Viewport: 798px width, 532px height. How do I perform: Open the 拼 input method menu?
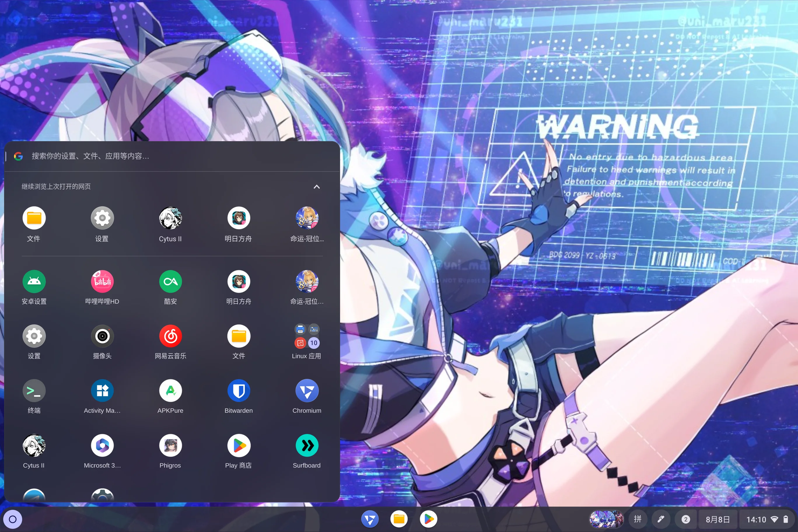pyautogui.click(x=638, y=519)
